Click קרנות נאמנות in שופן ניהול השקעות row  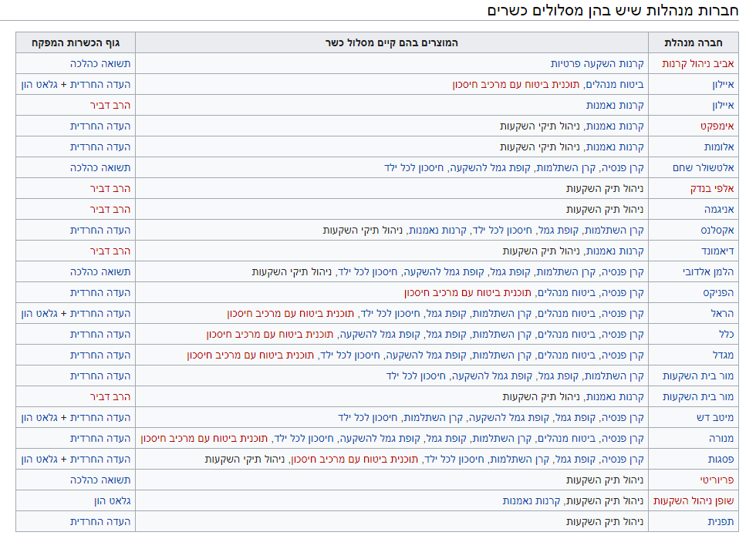(x=532, y=500)
